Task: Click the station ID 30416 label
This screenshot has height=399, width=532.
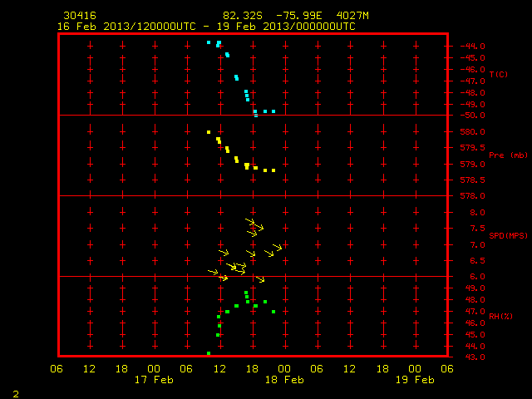Action: coord(80,16)
